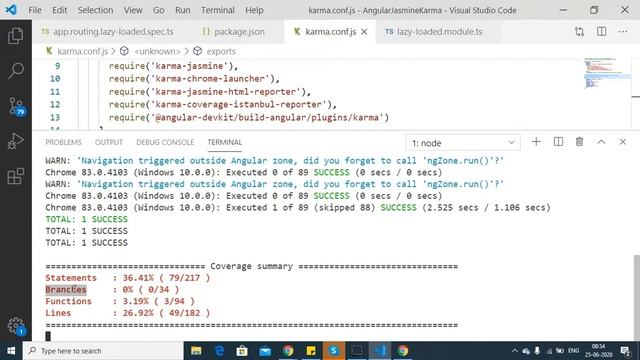Click the highlighted 'Branches' word in terminal
This screenshot has height=360, width=640.
tap(66, 289)
